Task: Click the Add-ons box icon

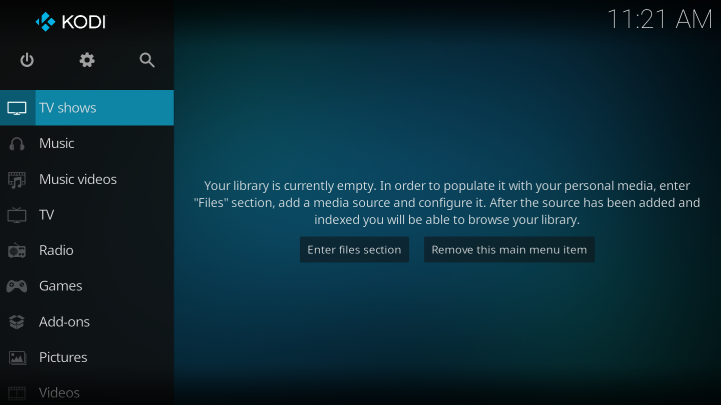Action: pos(17,322)
